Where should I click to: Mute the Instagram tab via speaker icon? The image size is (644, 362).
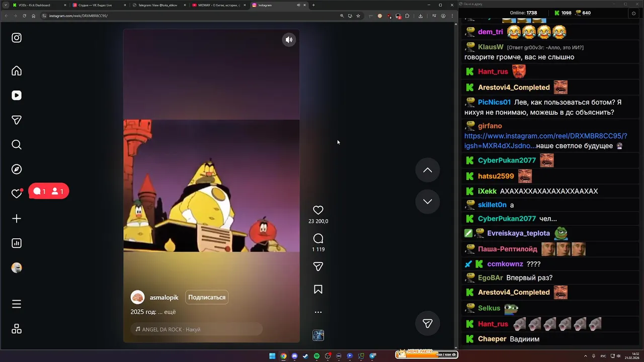(298, 5)
